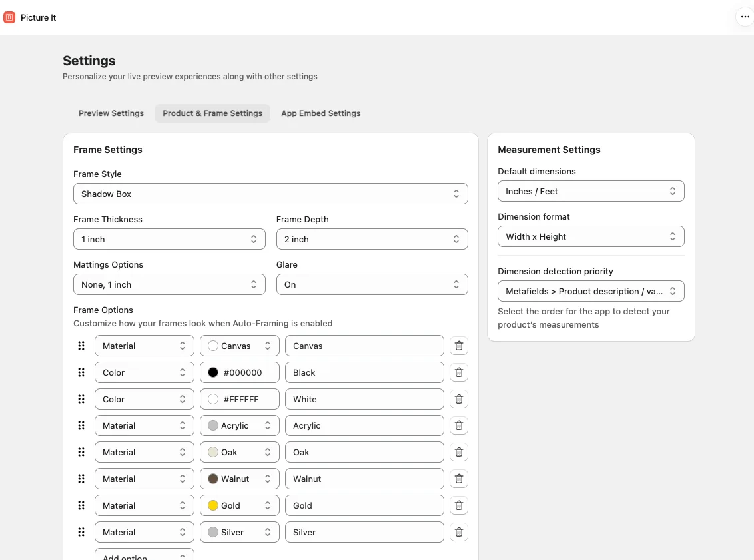The image size is (754, 560).
Task: Switch to the App Embed Settings tab
Action: [x=321, y=113]
